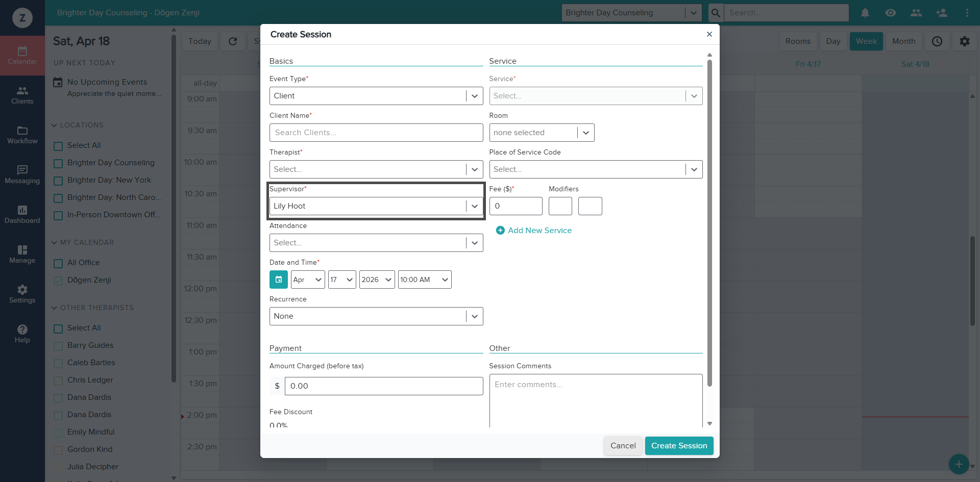Open Messaging from the sidebar

[x=22, y=175]
